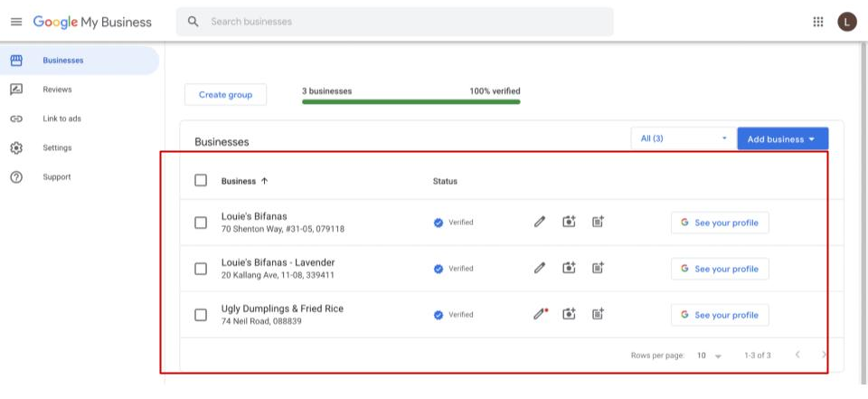Create post for Louie's Bifanas - Lavender
Viewport: 868px width, 399px height.
click(x=598, y=268)
